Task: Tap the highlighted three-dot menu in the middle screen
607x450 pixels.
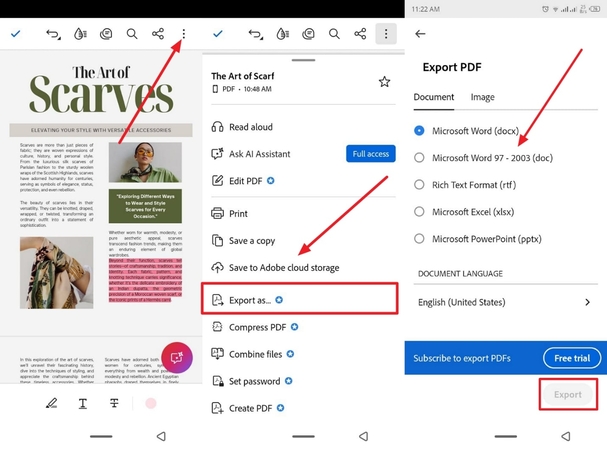Action: tap(386, 34)
